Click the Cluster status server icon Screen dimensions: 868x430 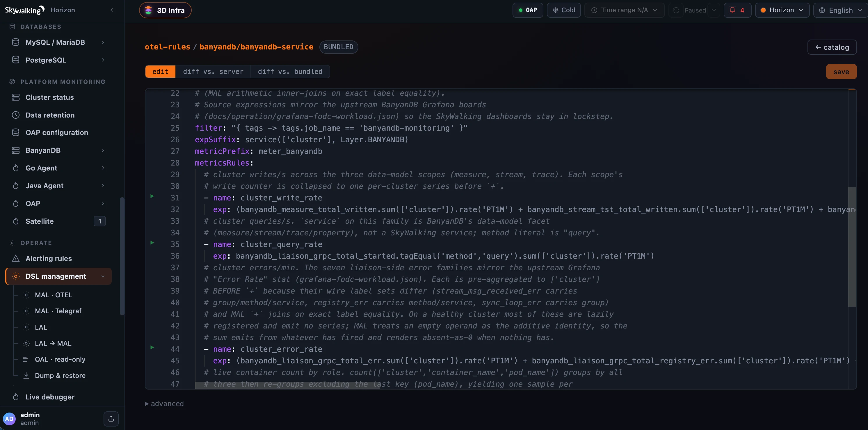[15, 97]
